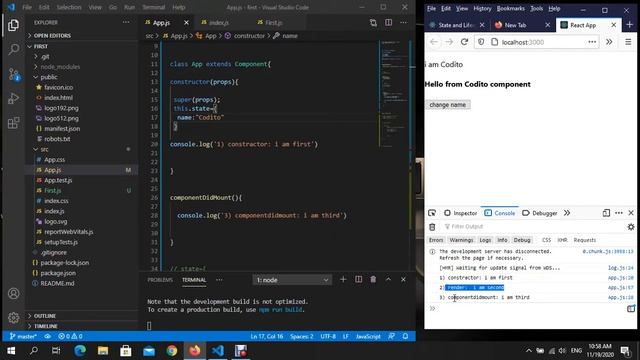
Task: Open a new Firefox tab with plus
Action: coord(629,25)
